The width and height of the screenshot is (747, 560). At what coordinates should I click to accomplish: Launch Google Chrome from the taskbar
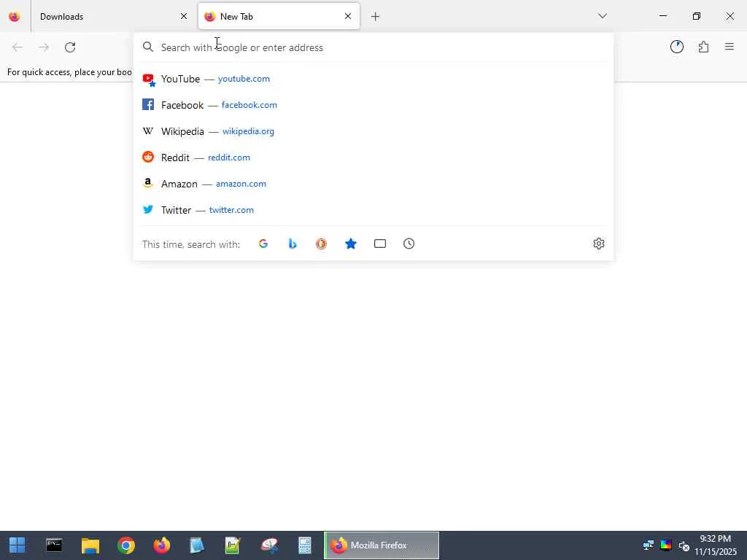[126, 545]
